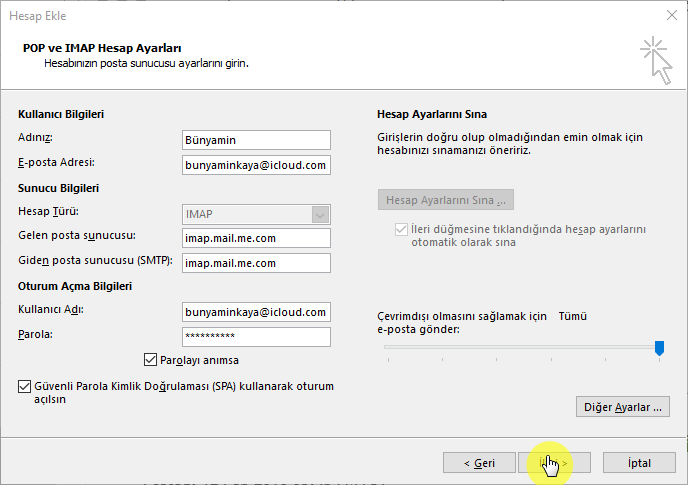Screen dimensions: 688x485
Task: Focus the Kullanıcı Adı field
Action: pos(256,312)
